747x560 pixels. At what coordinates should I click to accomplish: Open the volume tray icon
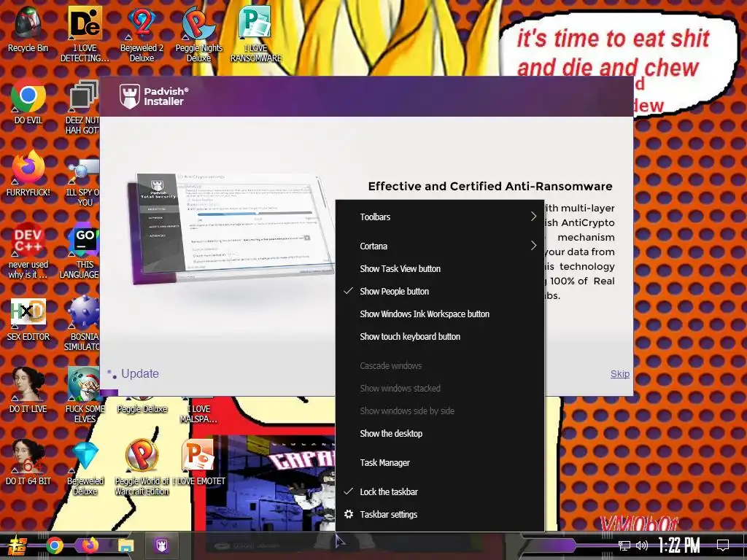642,545
